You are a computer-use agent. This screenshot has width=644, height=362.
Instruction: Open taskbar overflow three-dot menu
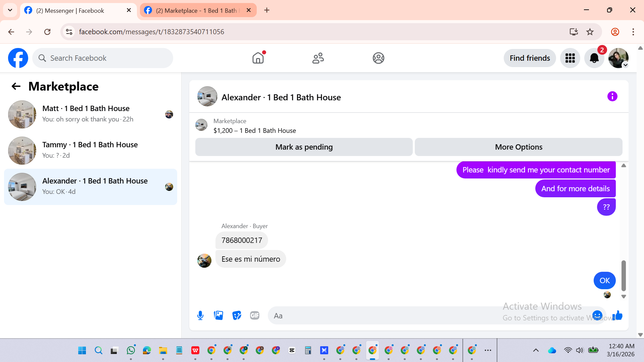[x=488, y=351]
